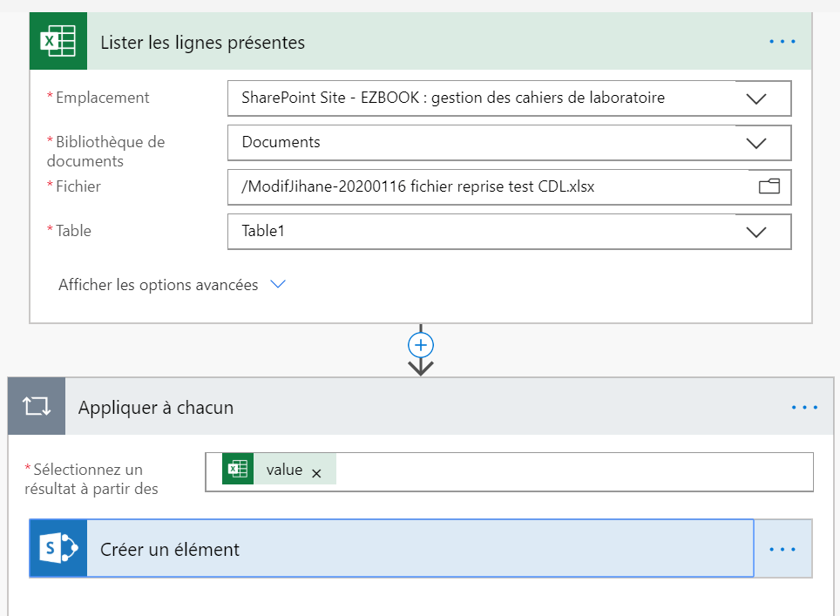Click the plus icon to insert a step
The image size is (840, 616).
point(421,345)
